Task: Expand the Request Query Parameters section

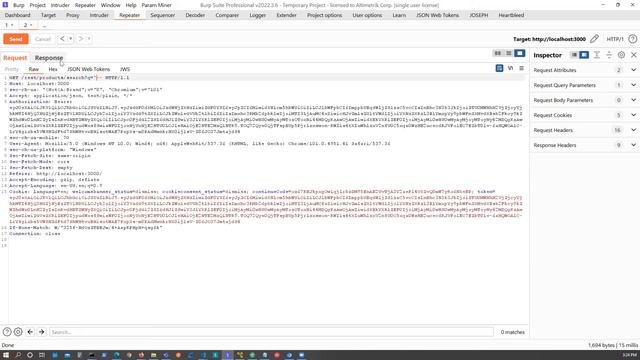Action: [584, 85]
